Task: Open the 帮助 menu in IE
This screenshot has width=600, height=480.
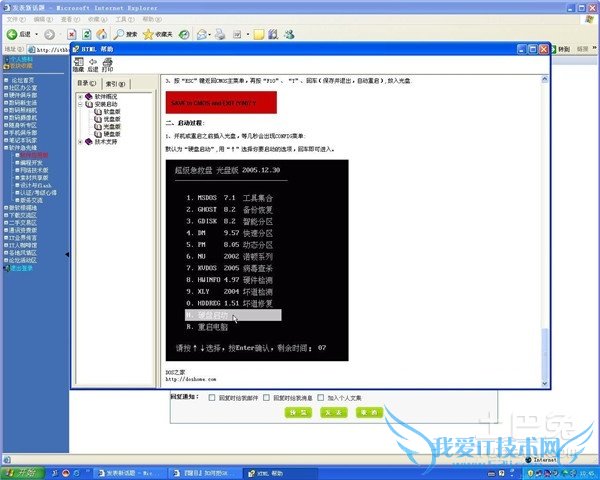Action: tap(152, 19)
